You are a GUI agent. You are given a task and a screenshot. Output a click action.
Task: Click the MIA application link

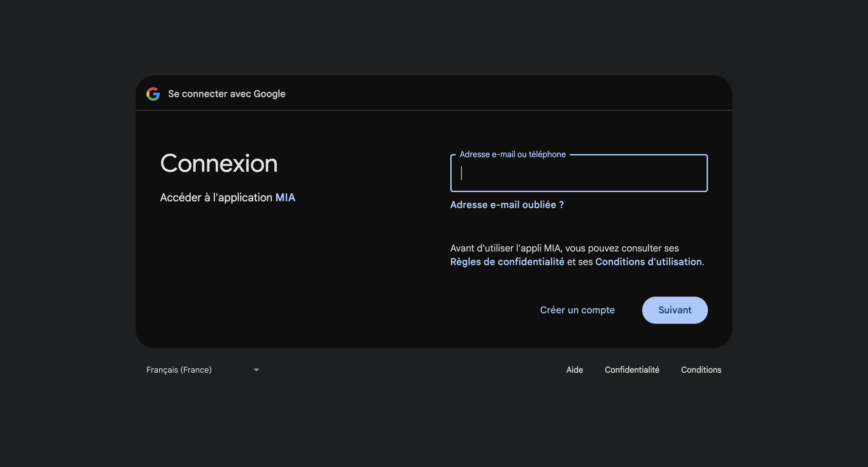tap(285, 198)
